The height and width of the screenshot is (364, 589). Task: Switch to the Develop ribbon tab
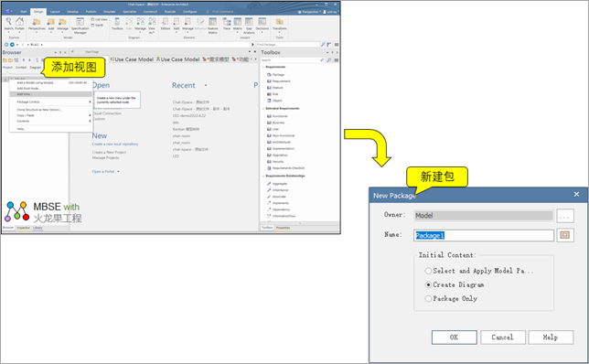click(x=73, y=12)
